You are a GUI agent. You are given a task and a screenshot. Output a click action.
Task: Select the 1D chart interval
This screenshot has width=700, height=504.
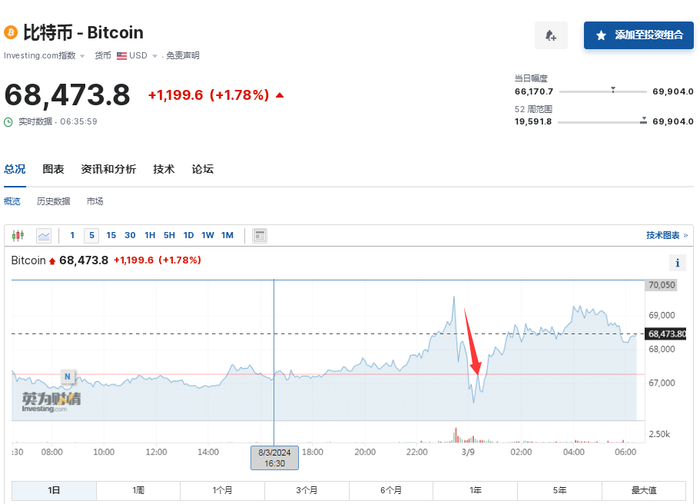pyautogui.click(x=189, y=235)
